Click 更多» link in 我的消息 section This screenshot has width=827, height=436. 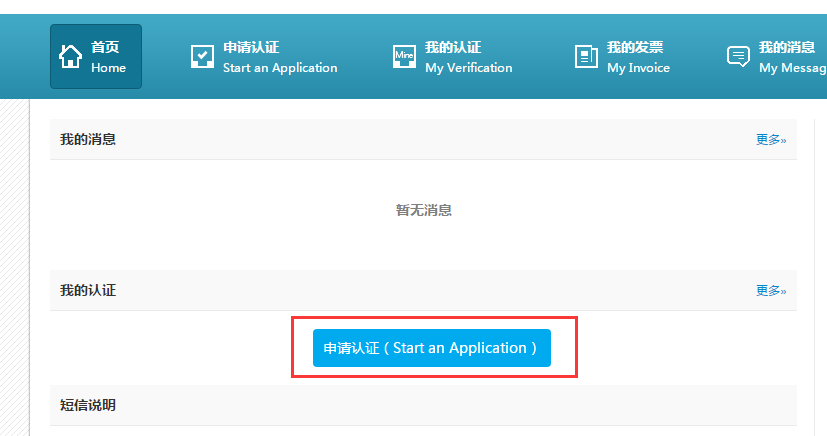pos(770,140)
